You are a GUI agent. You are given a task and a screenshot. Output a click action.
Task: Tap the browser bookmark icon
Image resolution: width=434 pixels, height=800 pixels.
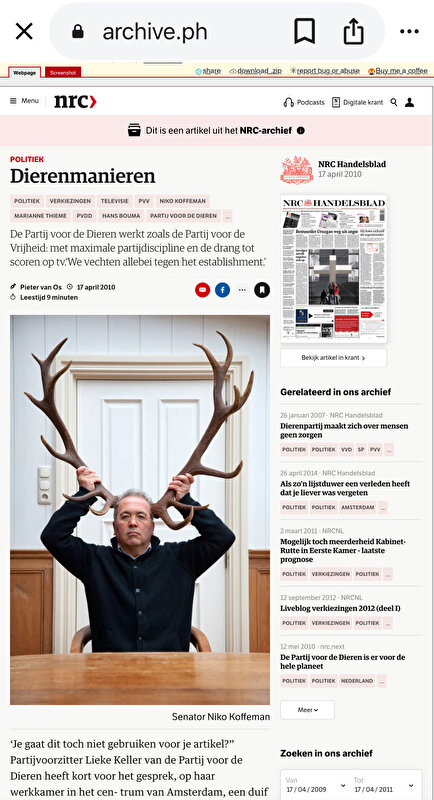click(304, 31)
